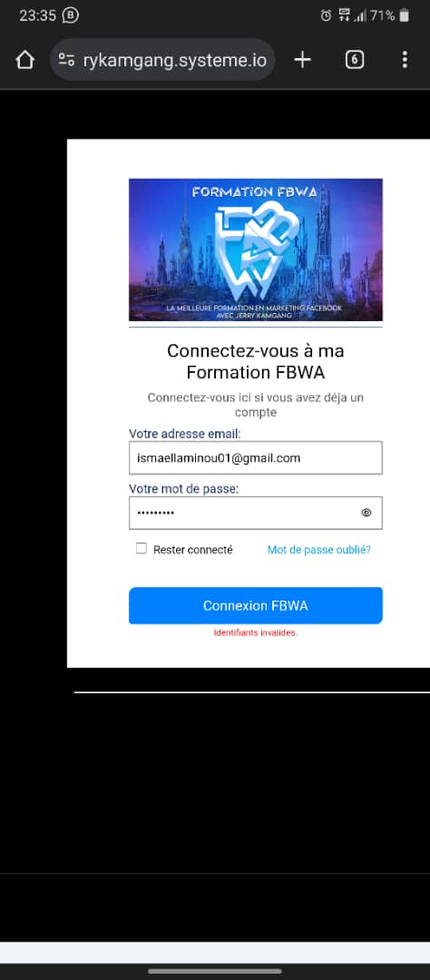Viewport: 430px width, 980px height.
Task: Focus the password input field
Action: [x=256, y=513]
